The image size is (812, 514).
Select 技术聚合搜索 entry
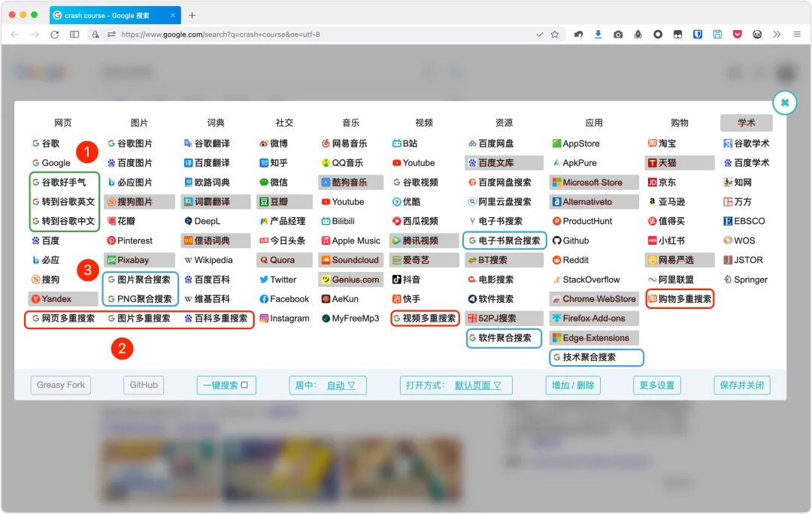[596, 357]
